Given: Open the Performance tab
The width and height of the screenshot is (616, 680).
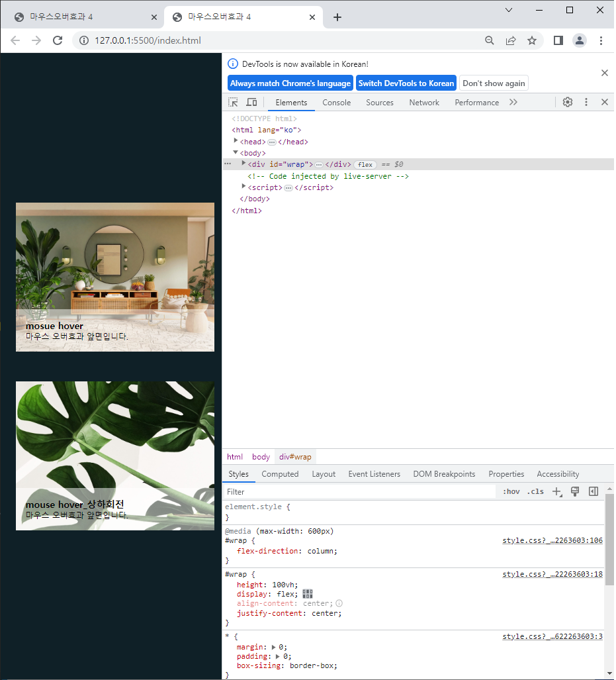Looking at the screenshot, I should (x=476, y=103).
